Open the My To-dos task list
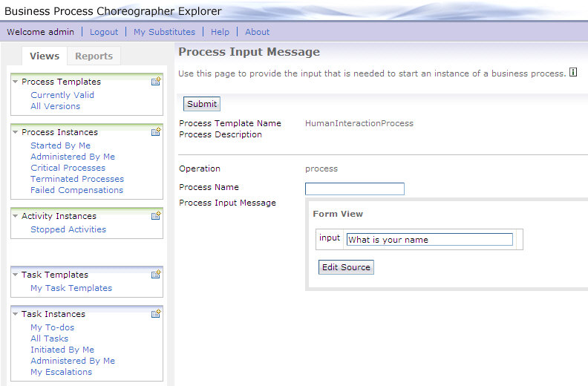Image resolution: width=588 pixels, height=386 pixels. click(52, 327)
